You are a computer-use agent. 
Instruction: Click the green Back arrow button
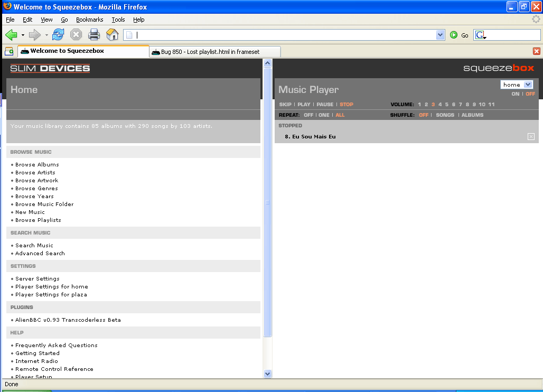[11, 35]
